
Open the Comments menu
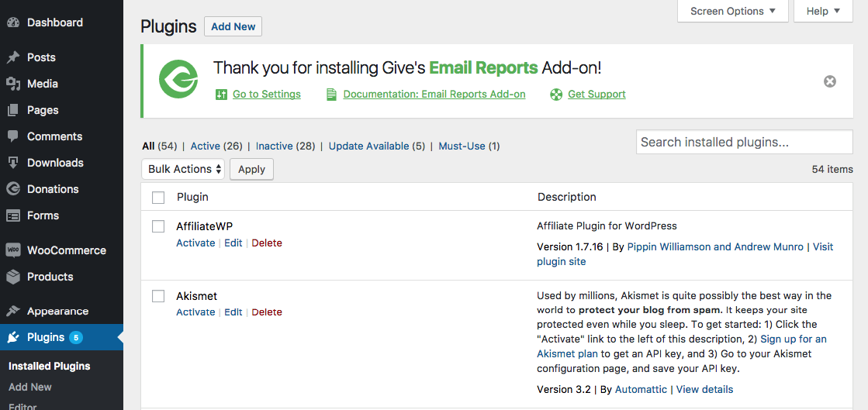pyautogui.click(x=55, y=136)
